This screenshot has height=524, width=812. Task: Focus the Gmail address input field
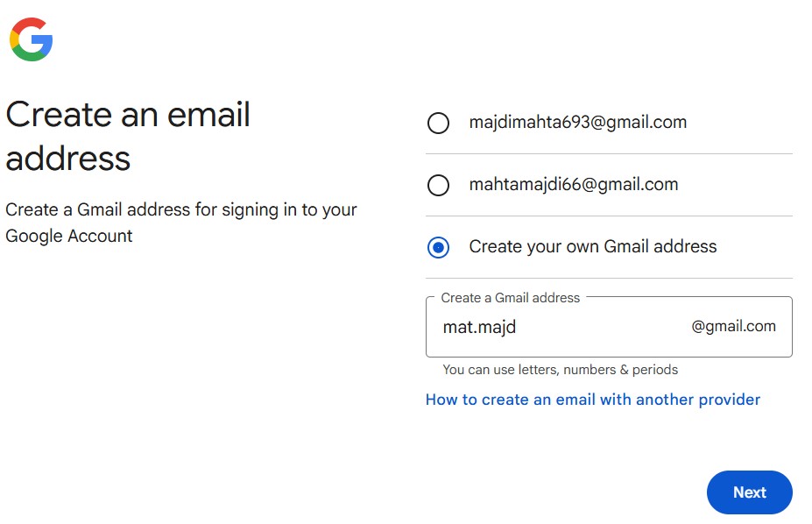coord(596,327)
